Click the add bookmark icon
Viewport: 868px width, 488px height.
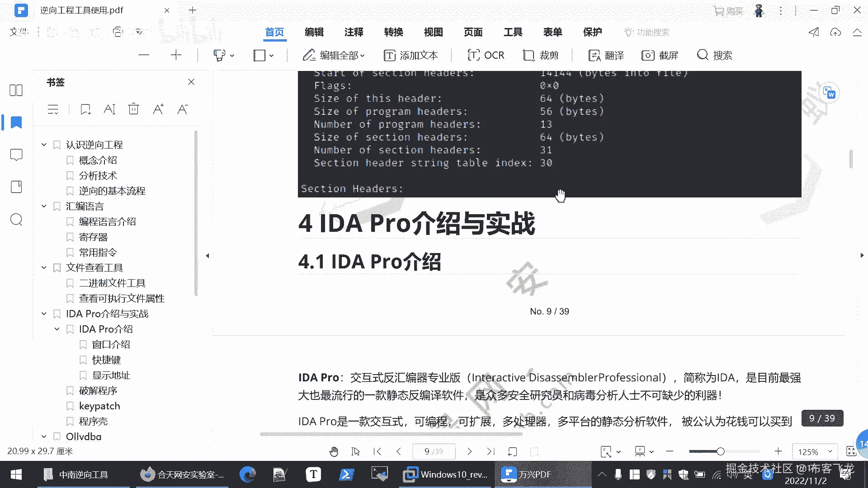coord(85,109)
